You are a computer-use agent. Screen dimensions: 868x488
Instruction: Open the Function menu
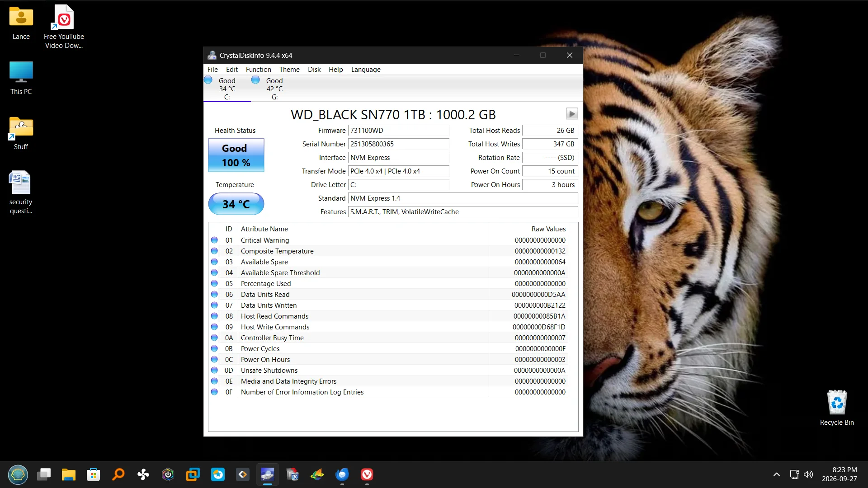tap(259, 70)
